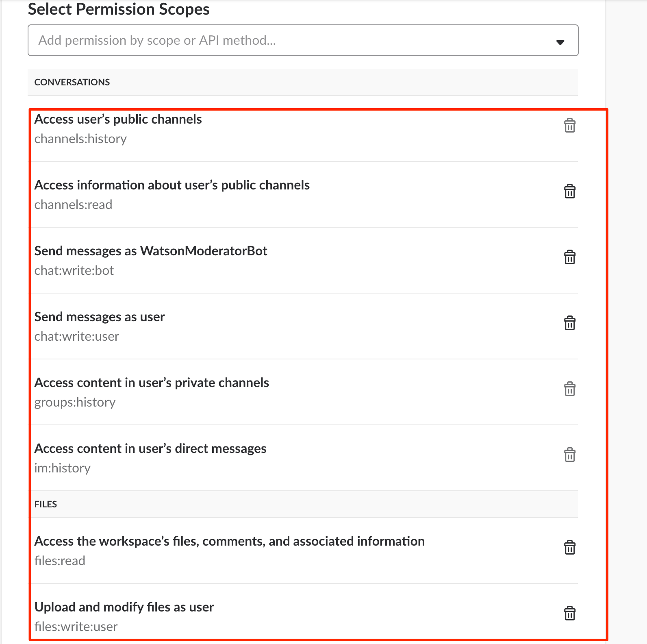Click Access content in user's direct messages
The height and width of the screenshot is (644, 647).
(x=150, y=448)
